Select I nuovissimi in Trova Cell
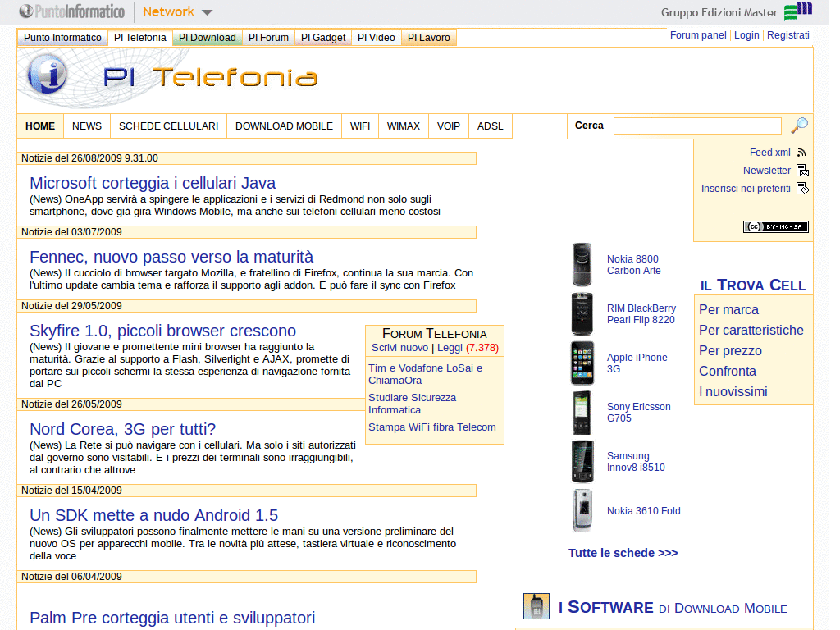Image resolution: width=840 pixels, height=630 pixels. point(733,391)
